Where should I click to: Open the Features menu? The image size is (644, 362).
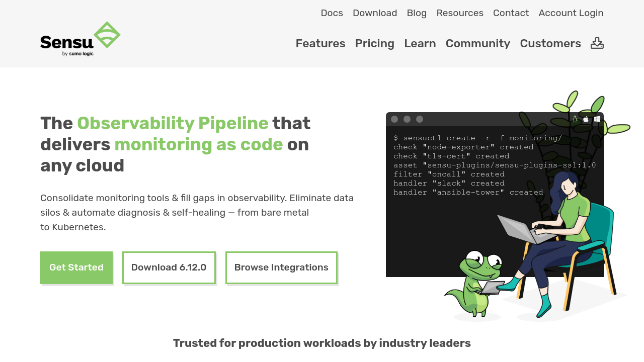coord(320,44)
